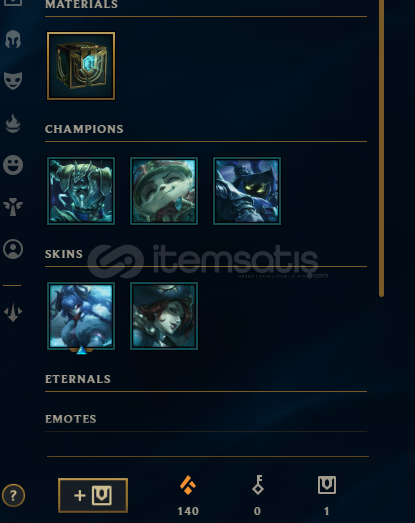
Task: Select the Veigar champion shard
Action: click(247, 191)
